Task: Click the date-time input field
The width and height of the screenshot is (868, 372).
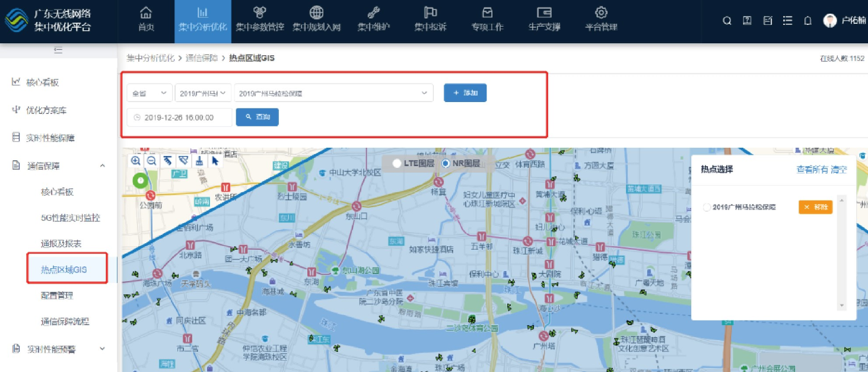Action: pyautogui.click(x=179, y=117)
